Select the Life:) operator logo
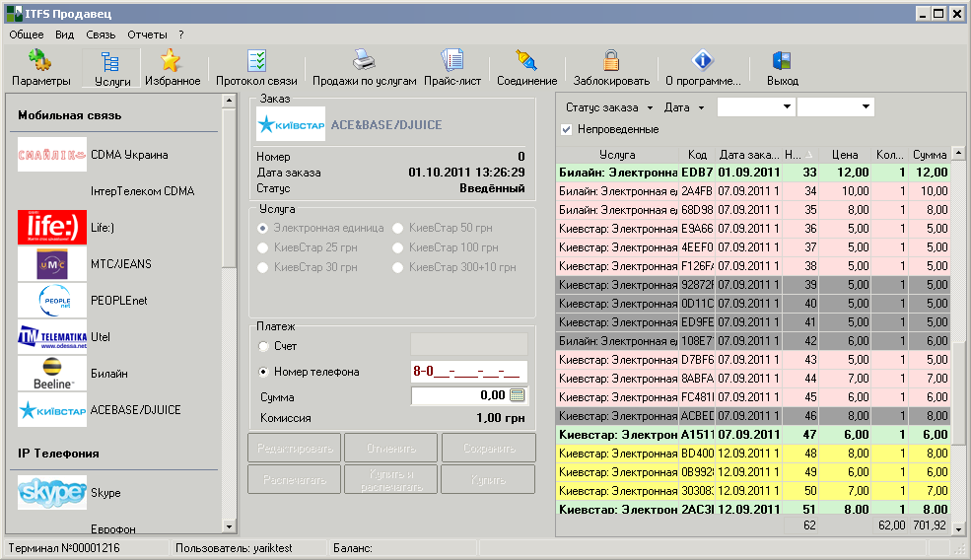 click(x=52, y=227)
